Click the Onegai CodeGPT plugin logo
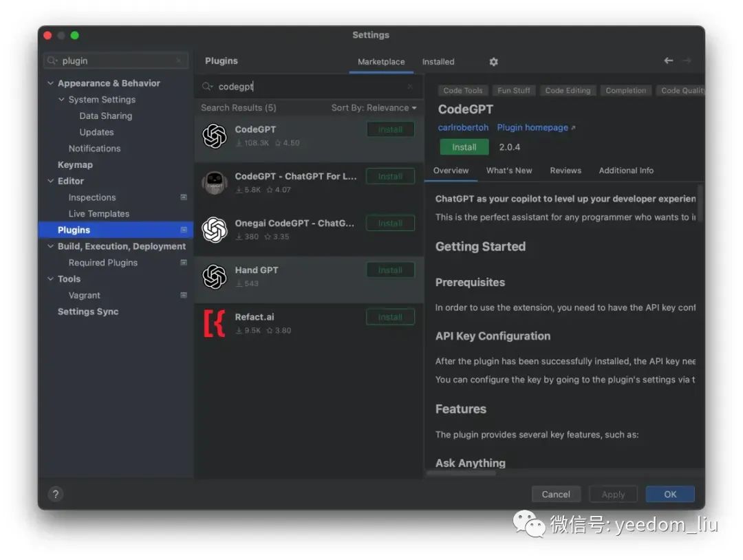 [x=215, y=230]
